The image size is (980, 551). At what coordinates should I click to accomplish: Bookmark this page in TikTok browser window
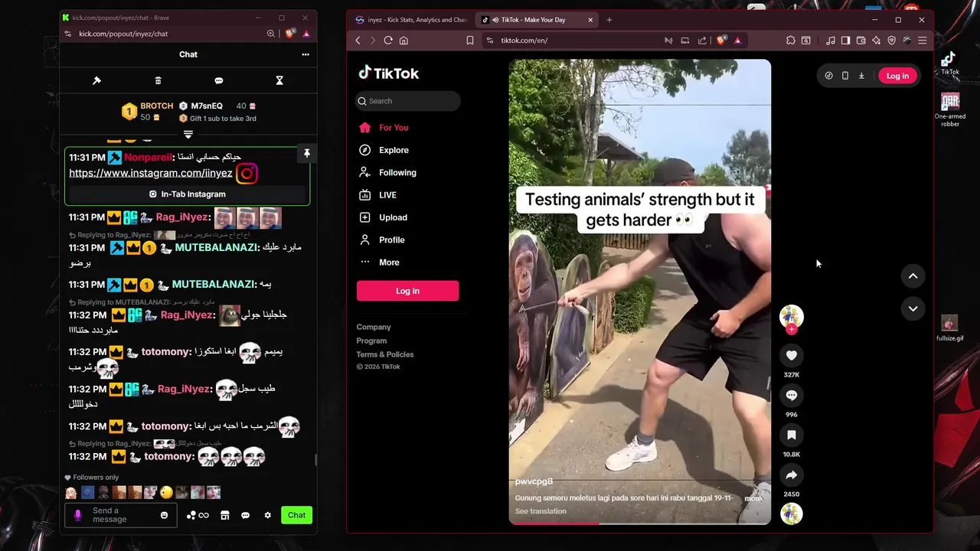(469, 41)
